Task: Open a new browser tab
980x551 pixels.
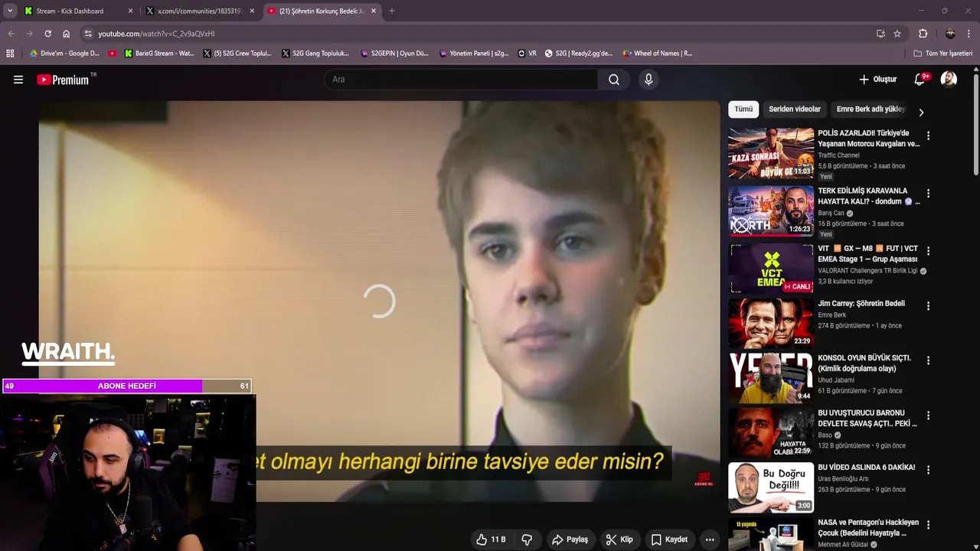Action: 392,11
